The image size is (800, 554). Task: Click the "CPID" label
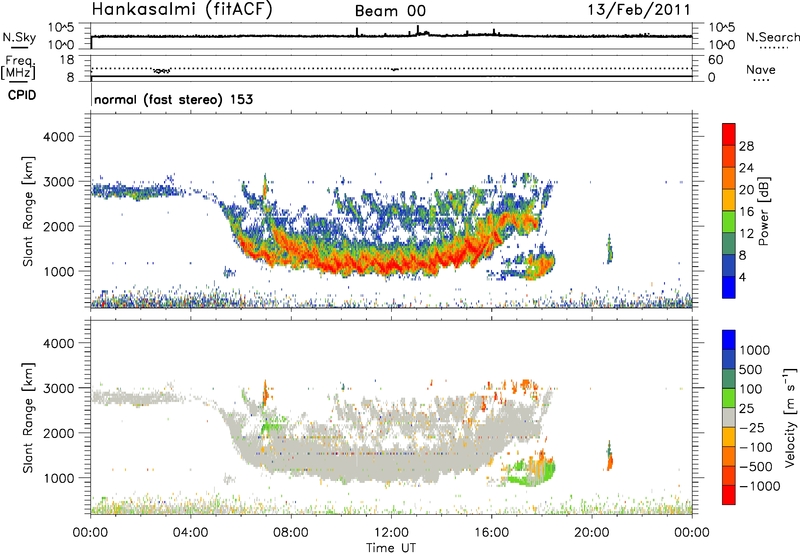(x=22, y=95)
